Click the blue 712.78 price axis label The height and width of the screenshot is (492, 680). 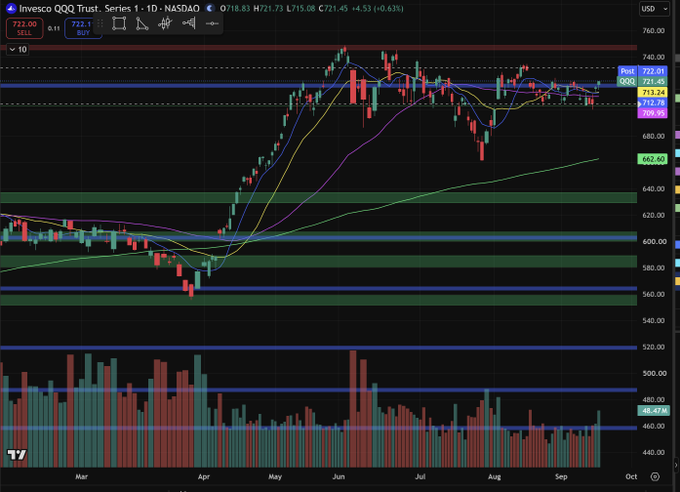653,102
